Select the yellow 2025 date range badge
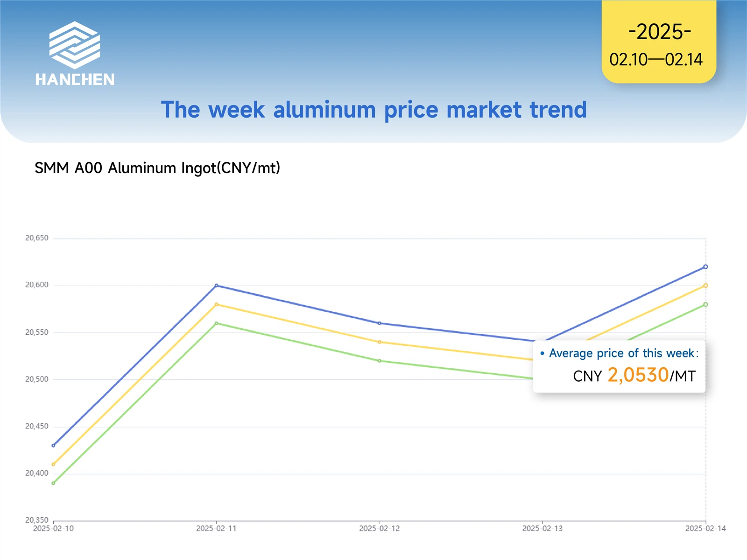The image size is (747, 560). pos(659,43)
